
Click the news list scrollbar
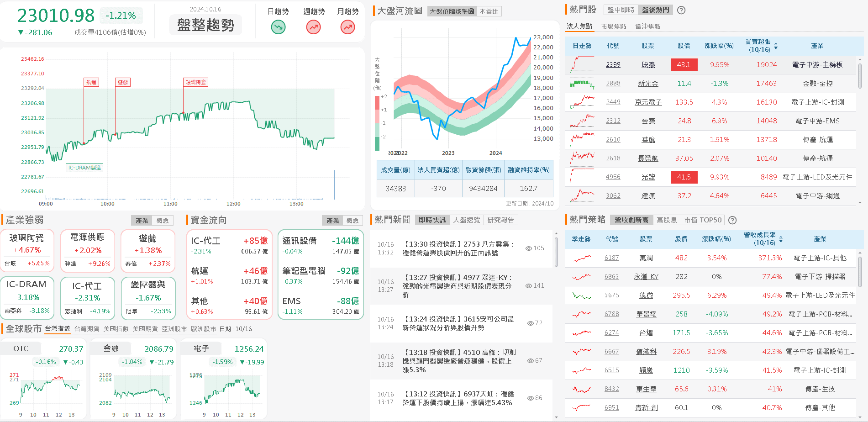point(556,251)
